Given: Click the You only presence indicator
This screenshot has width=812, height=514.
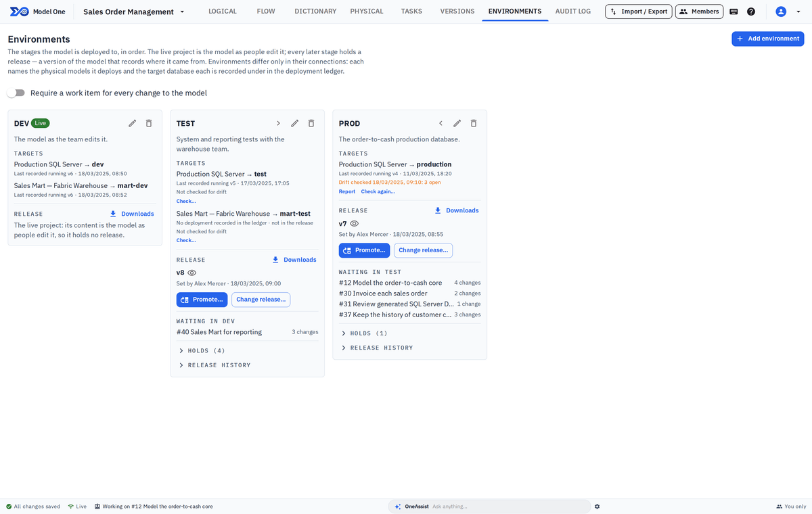Looking at the screenshot, I should point(791,506).
